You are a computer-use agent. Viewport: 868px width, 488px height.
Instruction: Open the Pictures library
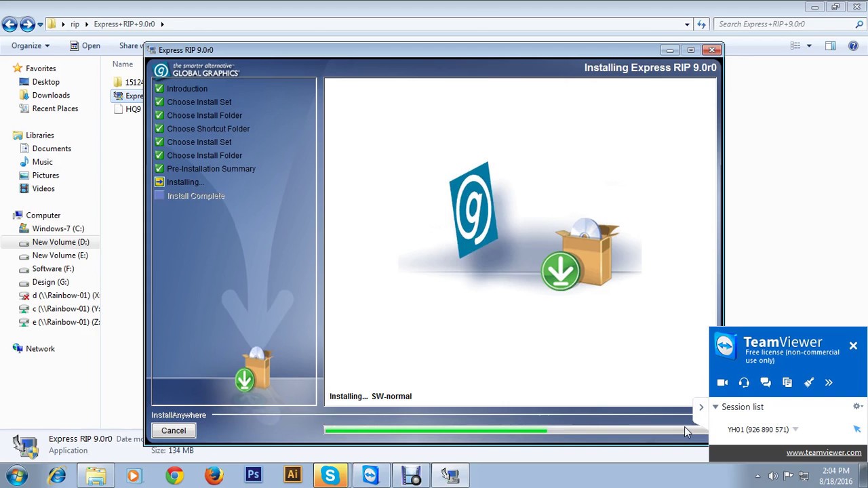pos(45,175)
